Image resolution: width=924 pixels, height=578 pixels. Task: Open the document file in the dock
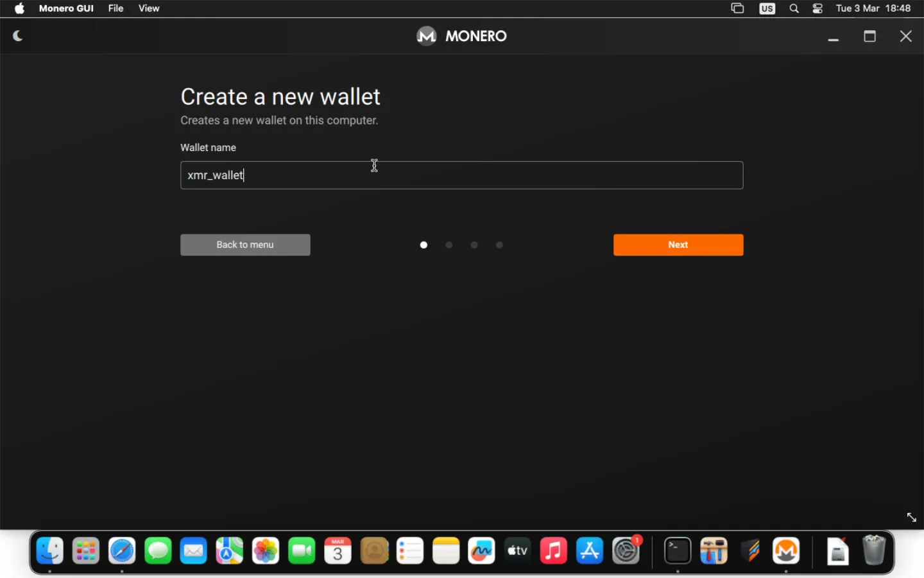click(837, 551)
